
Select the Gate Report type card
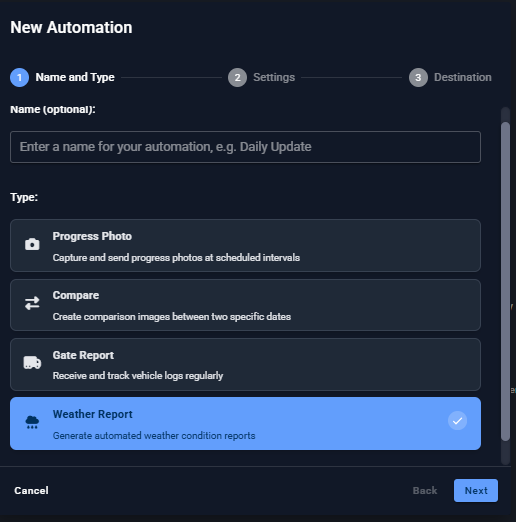point(245,364)
